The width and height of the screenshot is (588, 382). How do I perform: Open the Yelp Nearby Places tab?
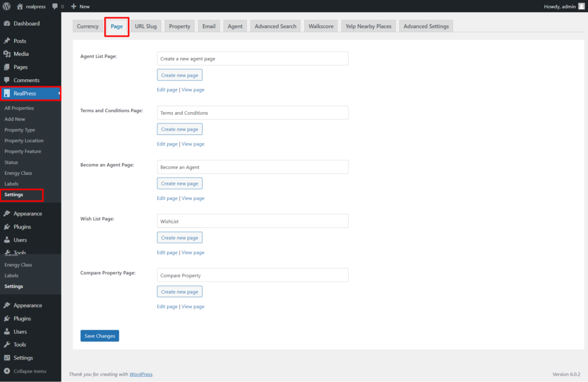pyautogui.click(x=368, y=26)
